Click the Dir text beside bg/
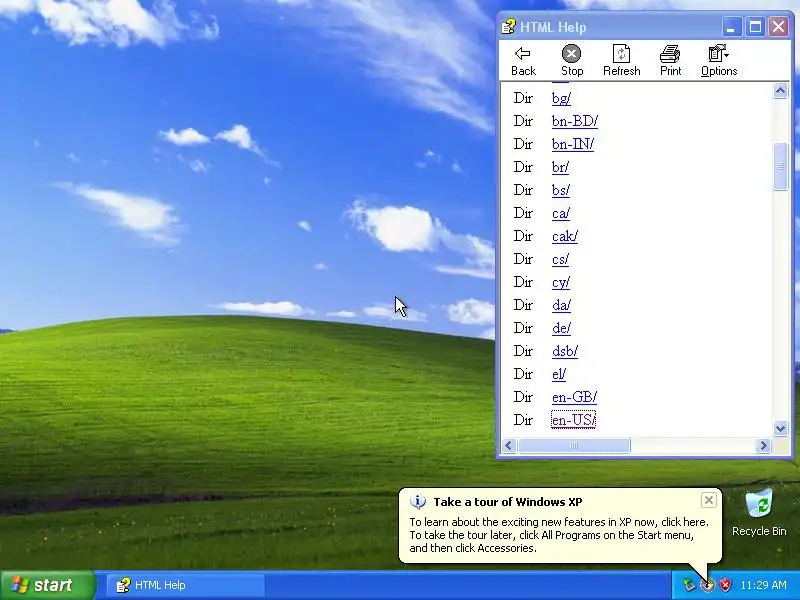 click(523, 98)
